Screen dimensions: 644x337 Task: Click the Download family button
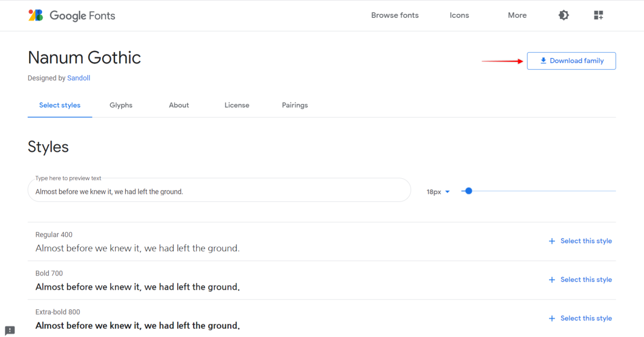pos(571,61)
